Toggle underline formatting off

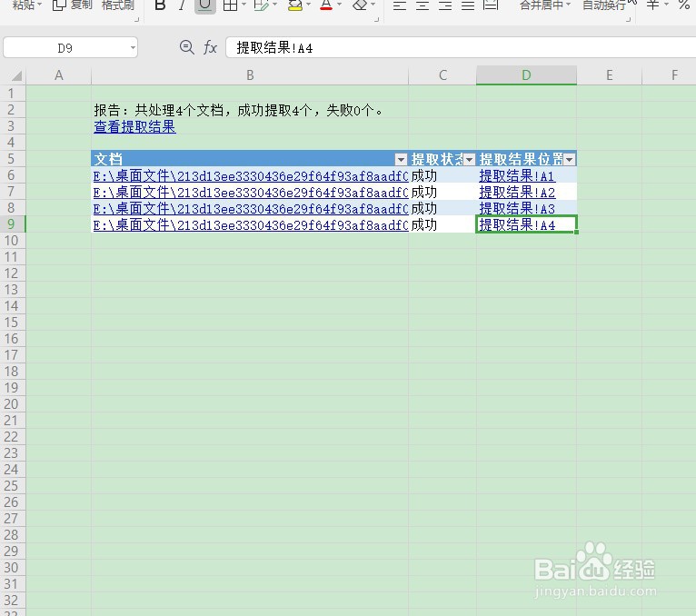pos(205,5)
